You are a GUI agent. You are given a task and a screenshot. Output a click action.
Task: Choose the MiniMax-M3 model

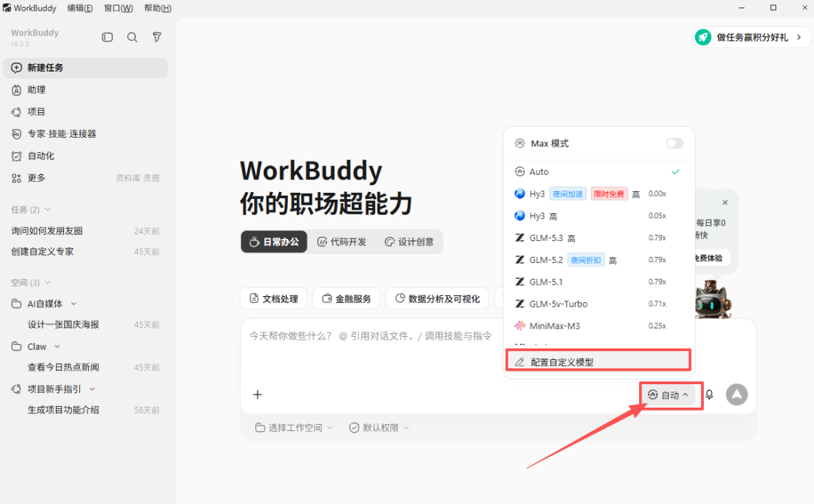click(x=599, y=326)
